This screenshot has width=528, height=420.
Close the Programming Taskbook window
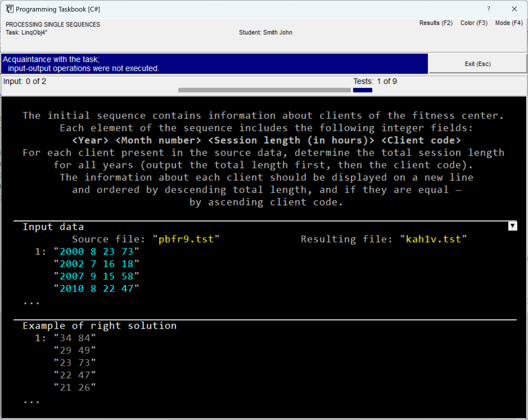click(x=514, y=9)
